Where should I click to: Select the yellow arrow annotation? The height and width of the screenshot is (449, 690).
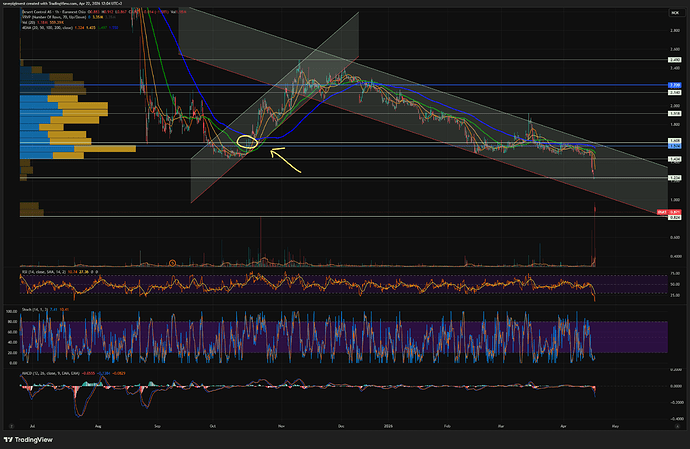pyautogui.click(x=285, y=159)
